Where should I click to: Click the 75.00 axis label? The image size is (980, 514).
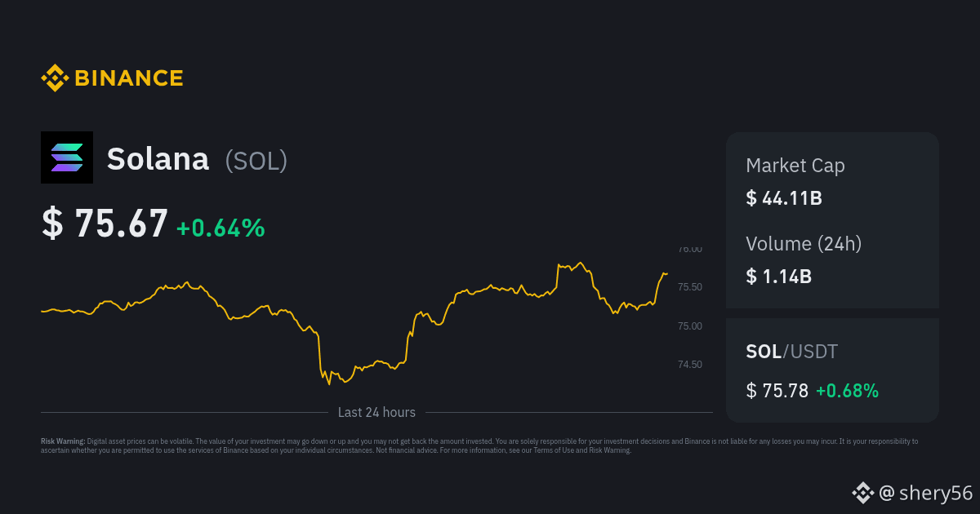pos(690,326)
